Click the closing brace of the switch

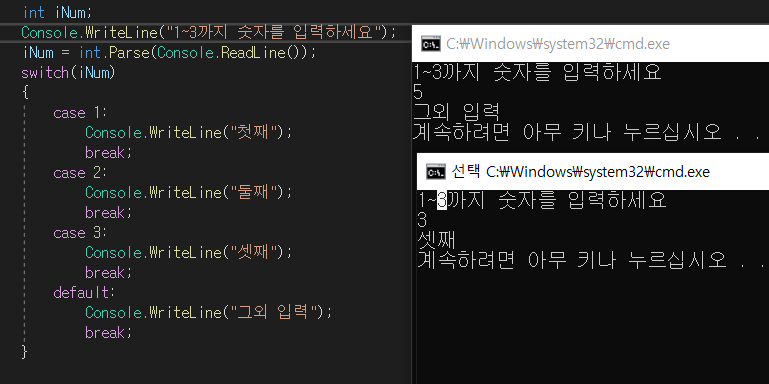point(25,352)
